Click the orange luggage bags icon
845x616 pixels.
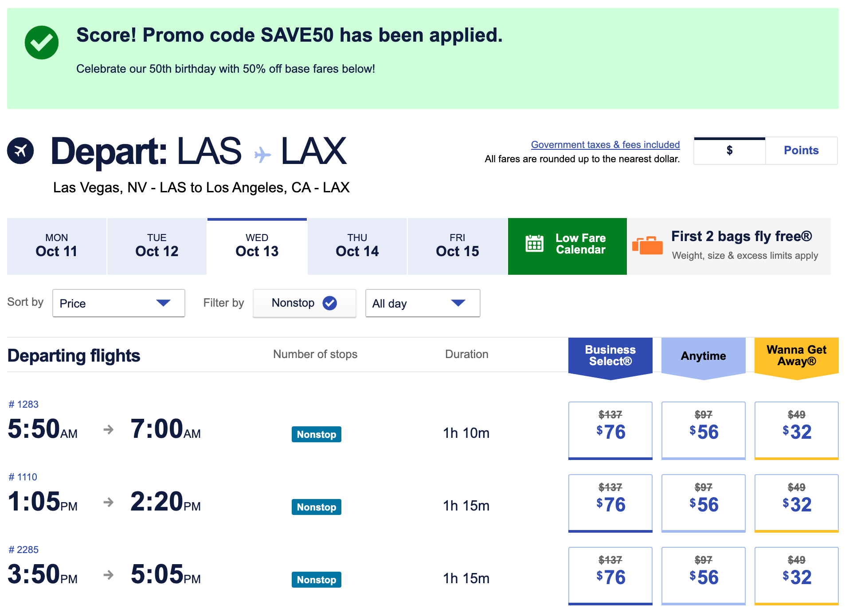click(647, 246)
